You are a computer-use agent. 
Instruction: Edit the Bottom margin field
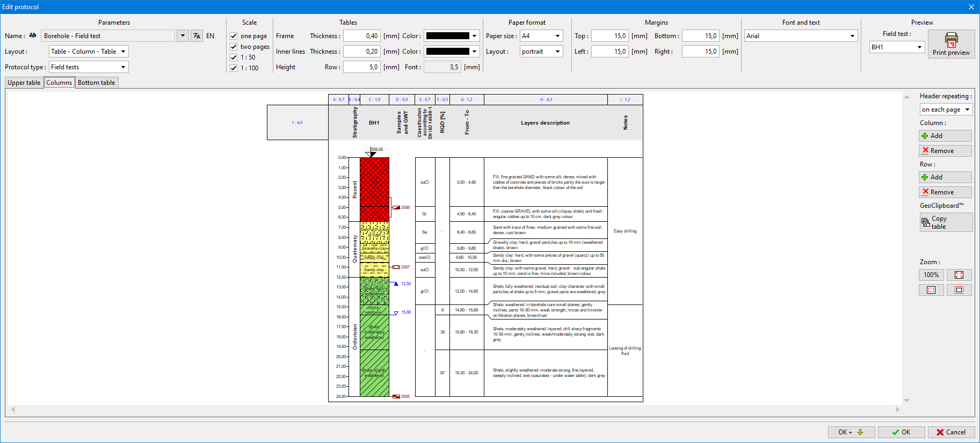click(700, 36)
